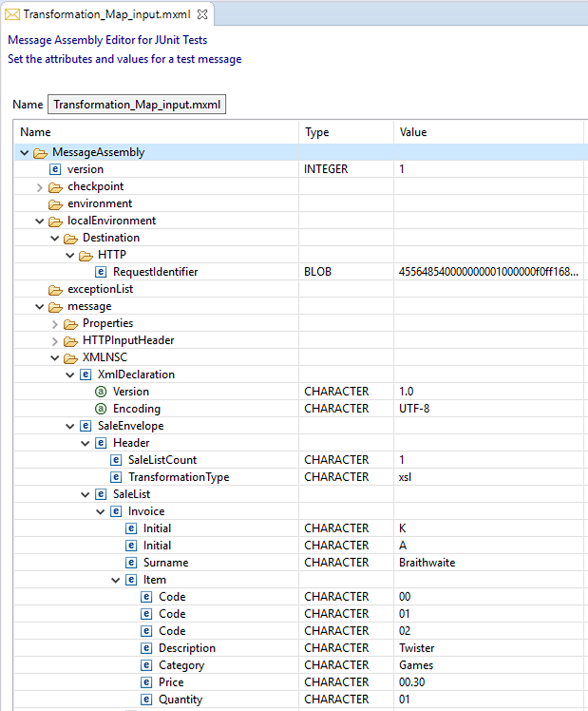
Task: Select the Transformation_Map_input.mxml editor tab
Action: coord(107,14)
